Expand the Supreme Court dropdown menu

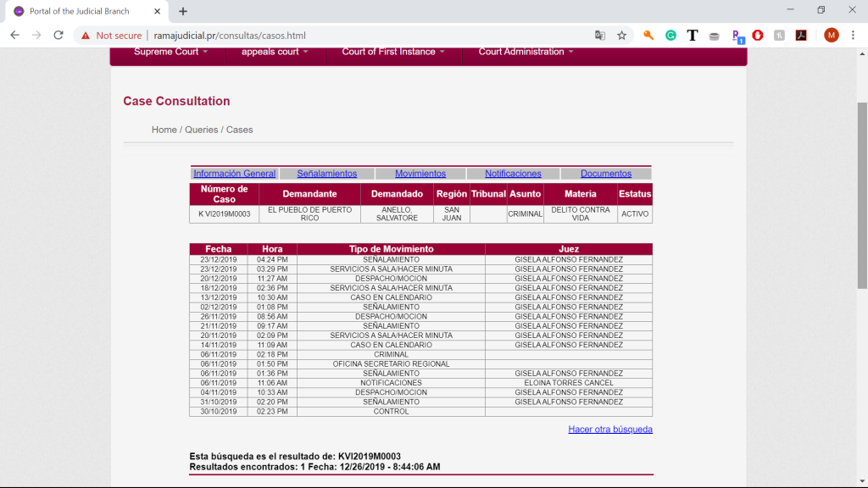pos(171,52)
